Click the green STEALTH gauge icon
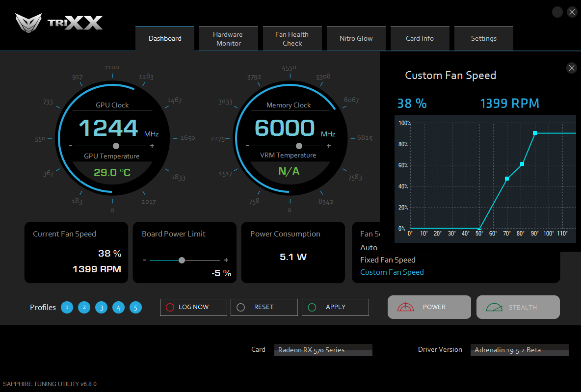The image size is (581, 392). pos(494,307)
